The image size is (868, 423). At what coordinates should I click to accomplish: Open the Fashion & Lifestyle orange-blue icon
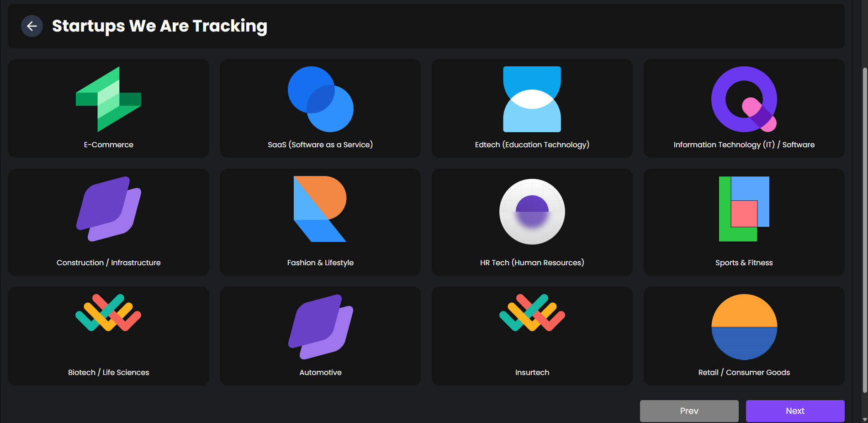(320, 209)
